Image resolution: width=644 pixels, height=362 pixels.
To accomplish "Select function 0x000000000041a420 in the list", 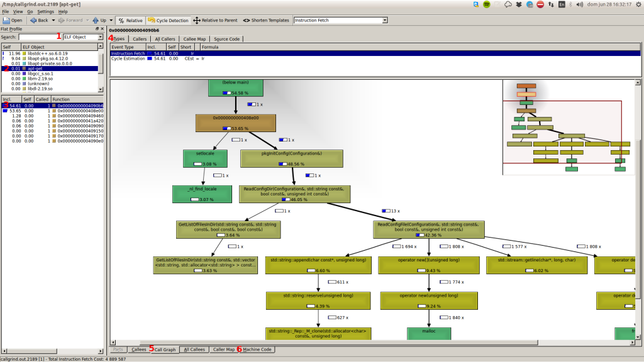I will click(53, 121).
